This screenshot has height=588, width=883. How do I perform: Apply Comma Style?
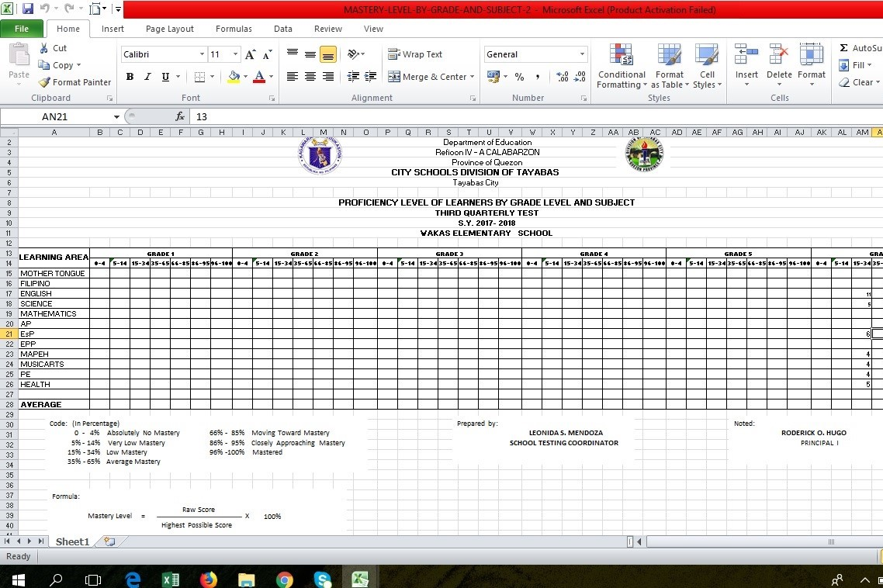(x=538, y=77)
